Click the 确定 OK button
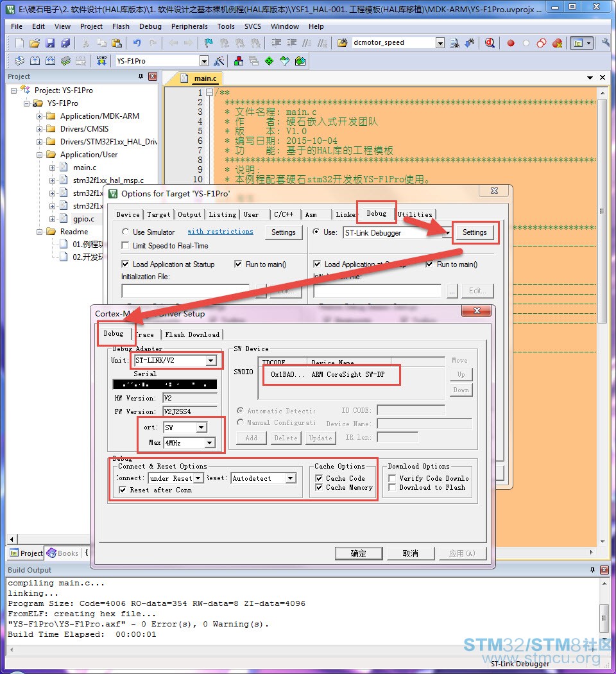The image size is (616, 674). [359, 553]
